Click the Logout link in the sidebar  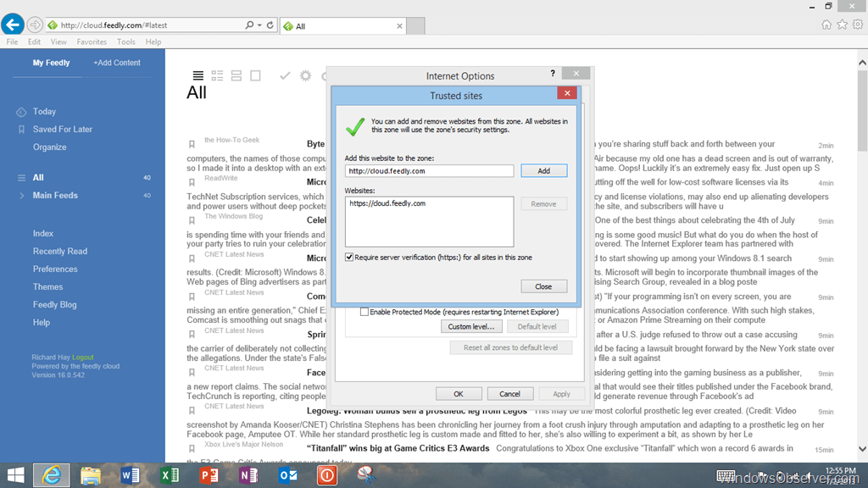pyautogui.click(x=83, y=358)
